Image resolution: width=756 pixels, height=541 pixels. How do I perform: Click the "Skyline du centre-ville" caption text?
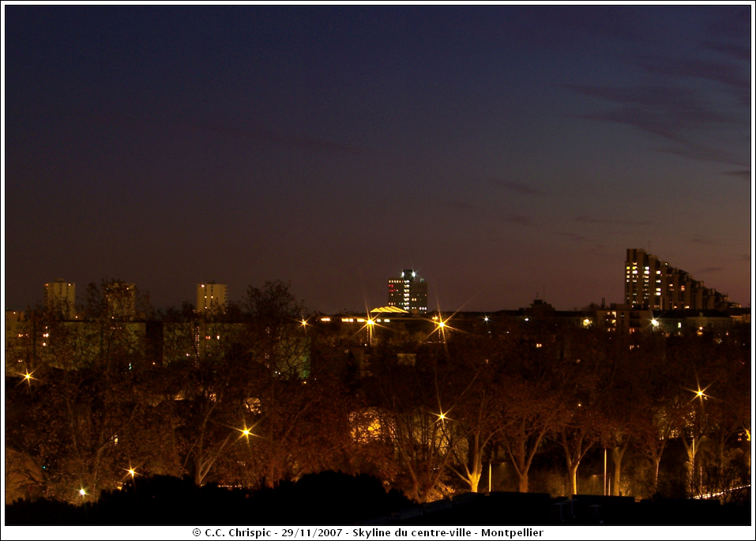(x=412, y=533)
